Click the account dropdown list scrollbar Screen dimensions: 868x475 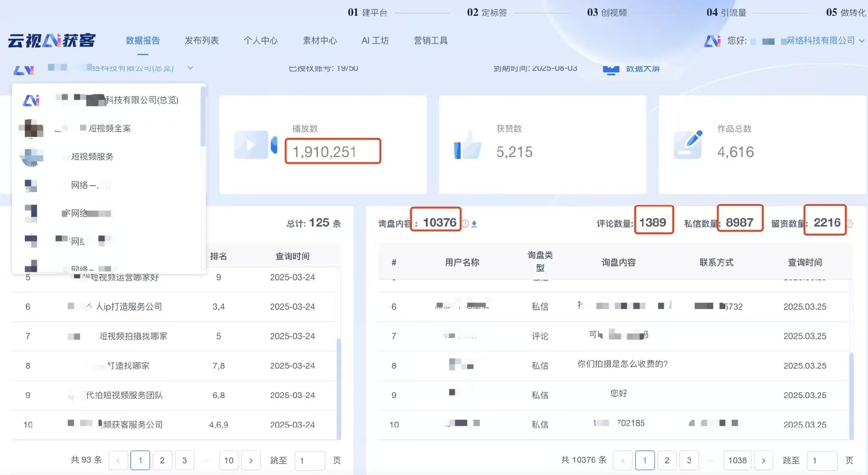click(x=203, y=118)
